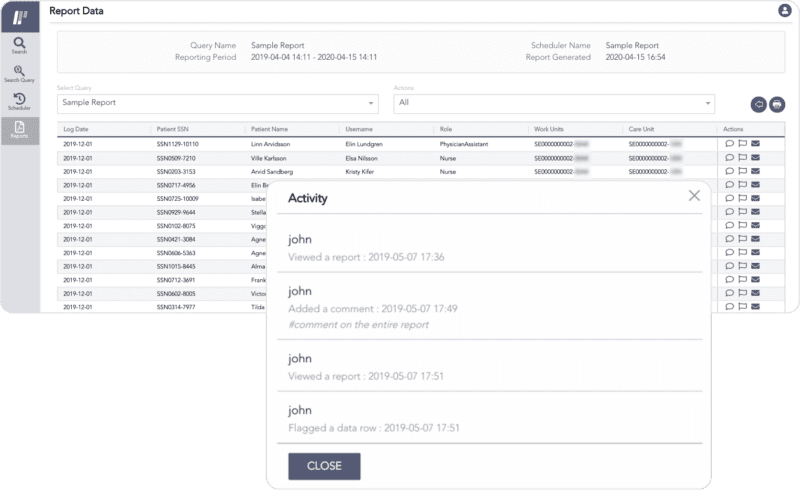Screen dimensions: 800x490
Task: Open Reports in the sidebar
Action: [20, 130]
